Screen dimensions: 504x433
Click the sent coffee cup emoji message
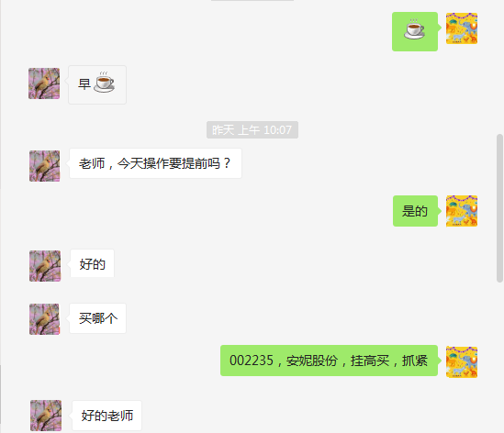[x=415, y=31]
